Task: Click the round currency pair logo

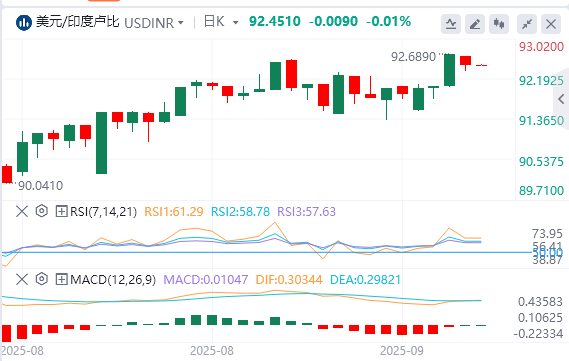Action: point(24,23)
